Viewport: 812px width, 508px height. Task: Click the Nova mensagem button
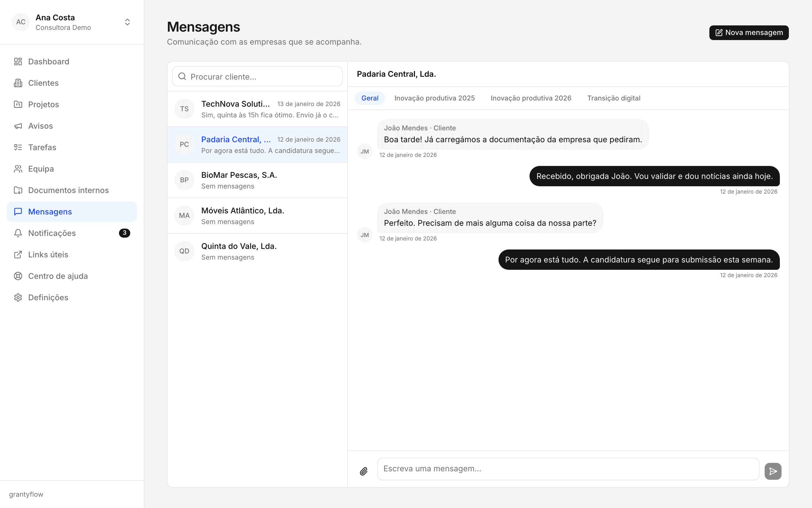[x=749, y=32]
